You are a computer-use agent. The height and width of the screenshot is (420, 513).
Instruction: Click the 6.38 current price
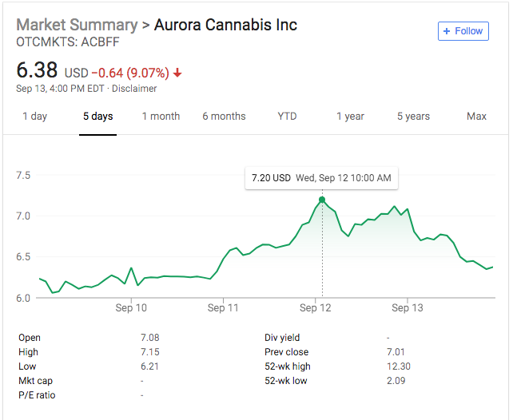[37, 70]
